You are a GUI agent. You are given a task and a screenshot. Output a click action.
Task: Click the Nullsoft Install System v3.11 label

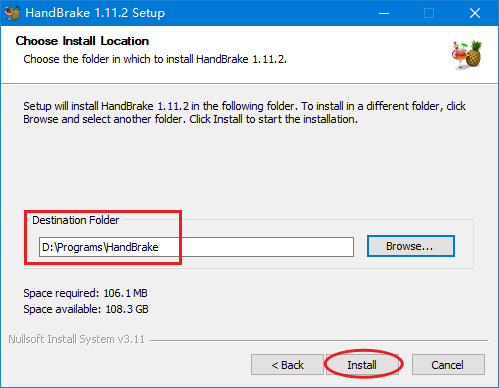click(x=77, y=339)
